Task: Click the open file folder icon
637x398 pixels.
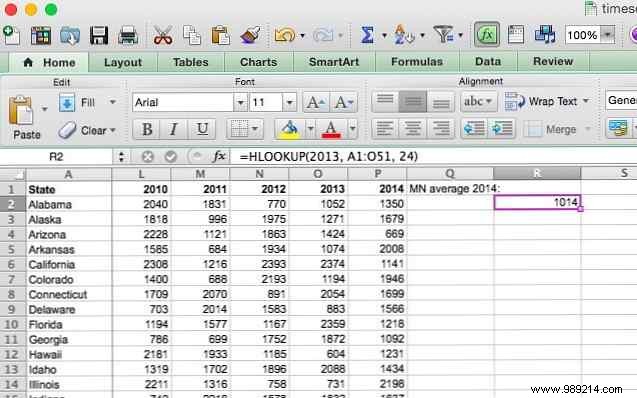Action: tap(70, 35)
